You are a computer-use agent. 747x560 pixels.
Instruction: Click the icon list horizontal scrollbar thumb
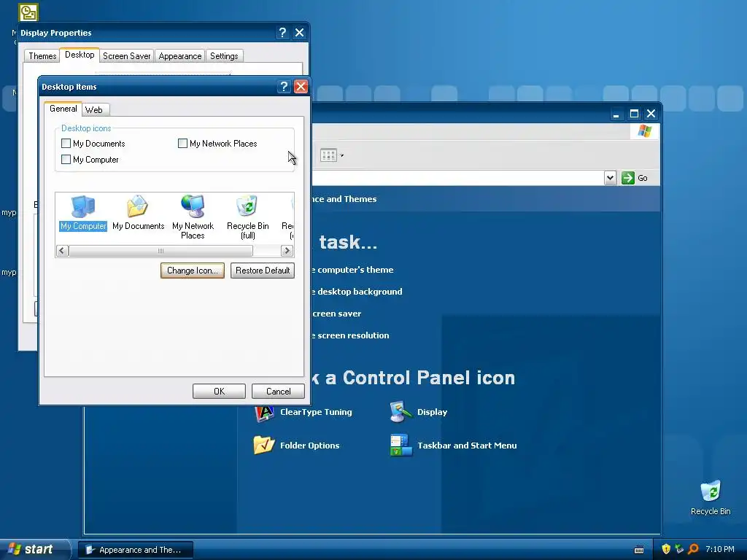161,251
